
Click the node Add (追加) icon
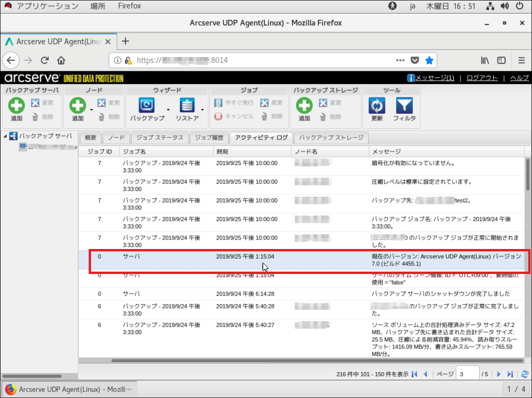[x=77, y=105]
